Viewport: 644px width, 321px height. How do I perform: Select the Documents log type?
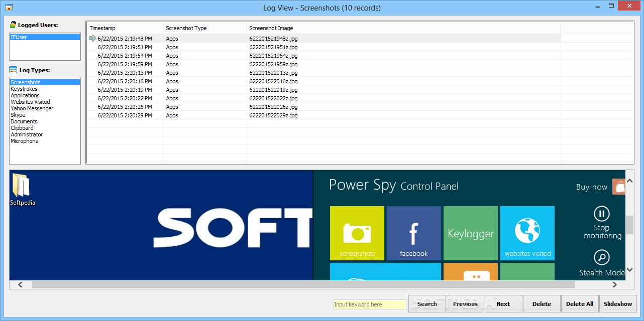pos(45,121)
